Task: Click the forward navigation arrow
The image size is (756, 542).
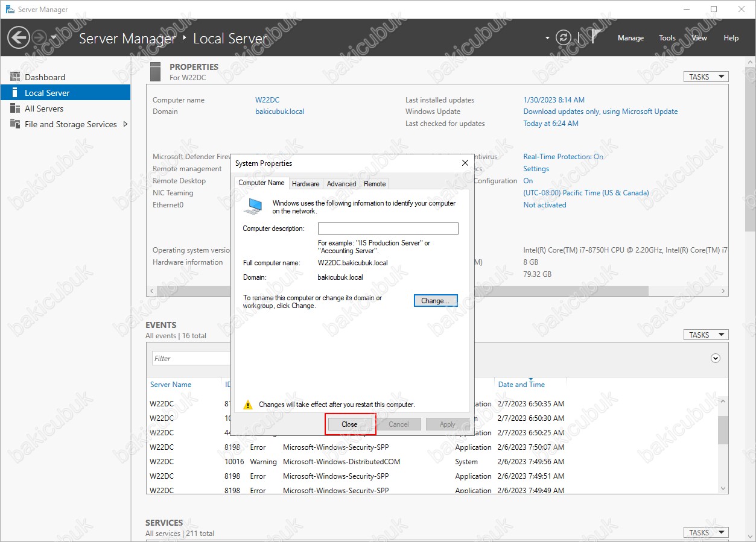Action: (x=39, y=38)
